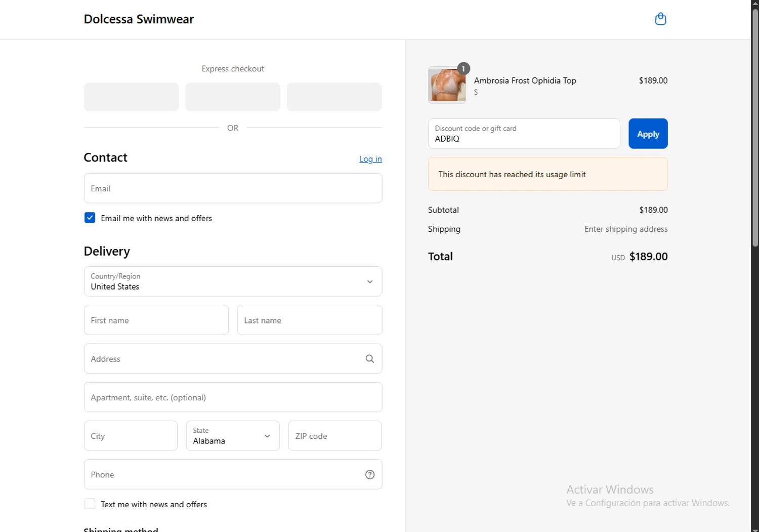Image resolution: width=759 pixels, height=532 pixels.
Task: Click the Contact section heading
Action: click(x=105, y=157)
